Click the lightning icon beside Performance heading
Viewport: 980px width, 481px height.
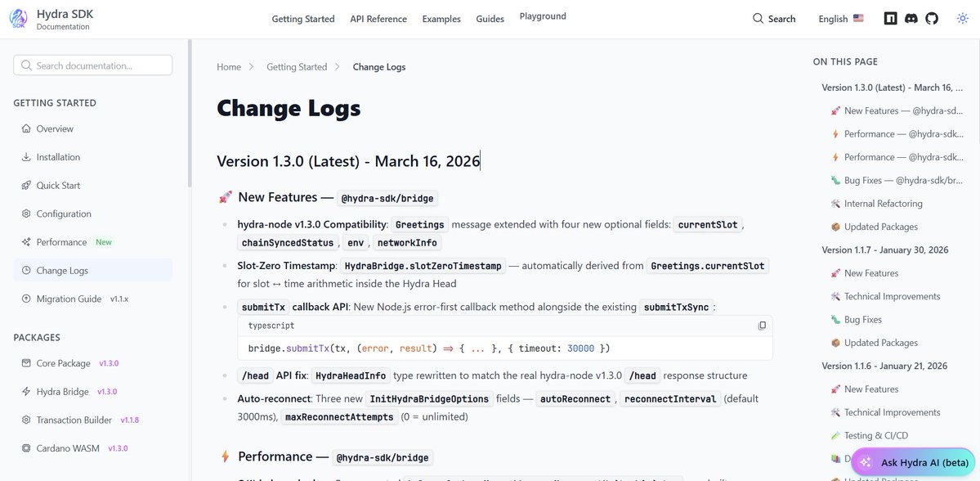coord(225,456)
